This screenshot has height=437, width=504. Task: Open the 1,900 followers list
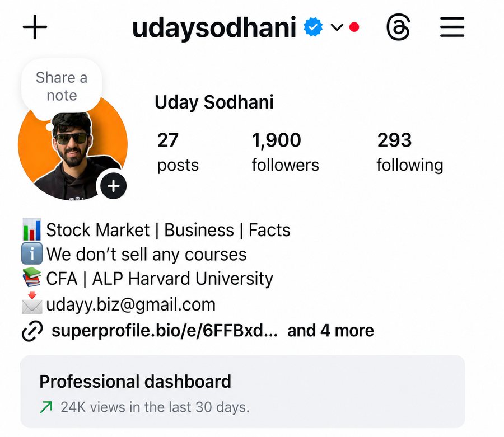click(x=285, y=153)
